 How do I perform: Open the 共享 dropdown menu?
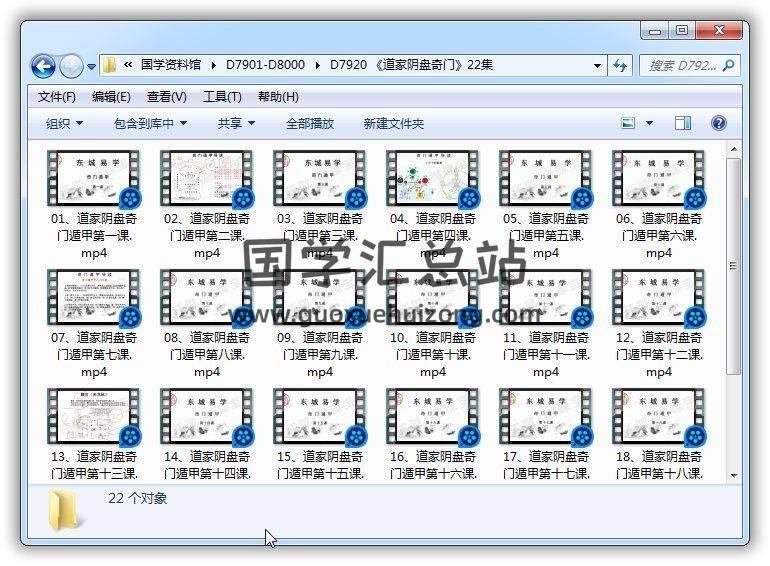pos(237,124)
